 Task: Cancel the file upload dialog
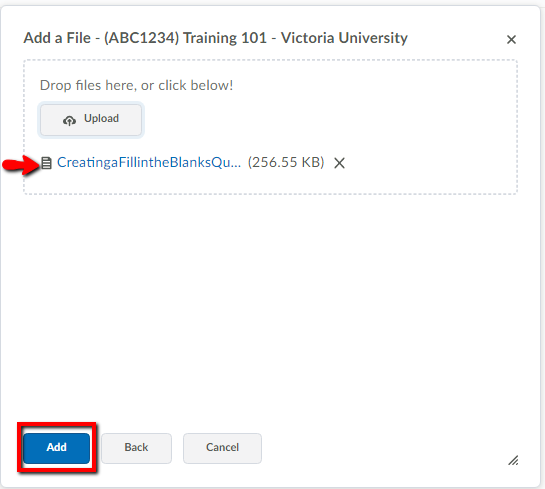click(x=222, y=448)
